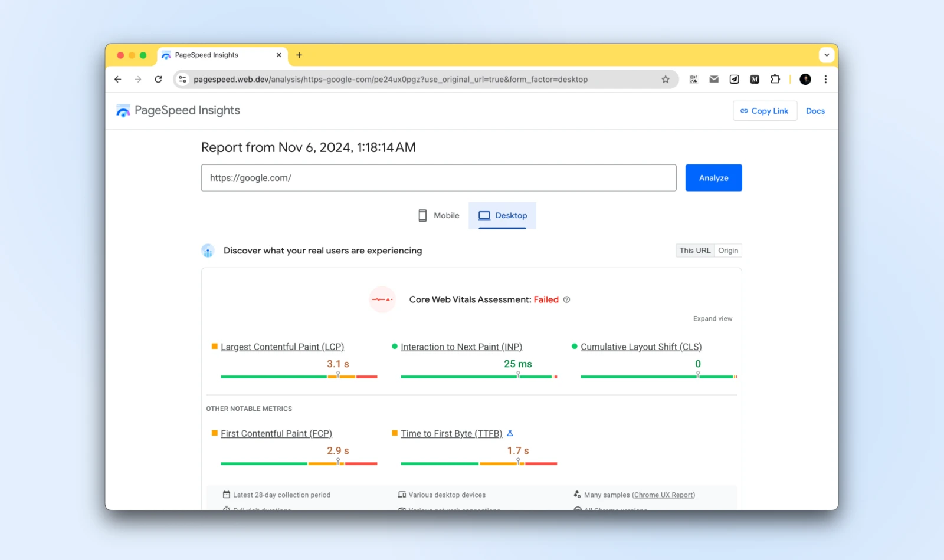Viewport: 944px width, 560px height.
Task: Click the 25 ms INP value
Action: click(518, 364)
